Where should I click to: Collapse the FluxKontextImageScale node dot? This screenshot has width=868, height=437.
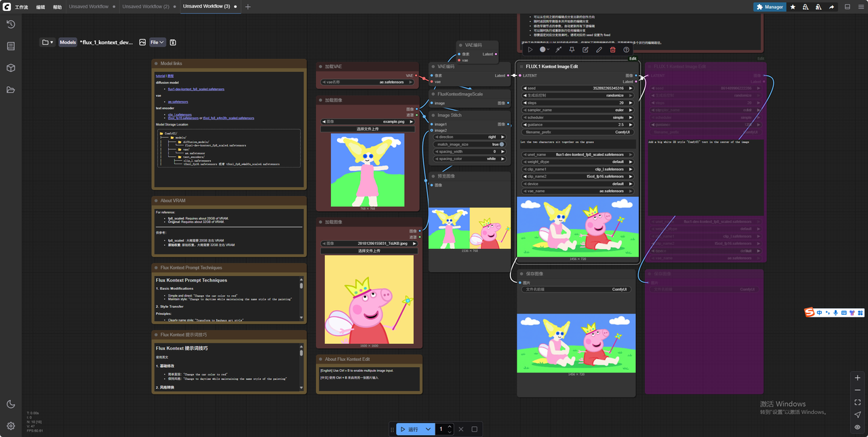tap(433, 94)
